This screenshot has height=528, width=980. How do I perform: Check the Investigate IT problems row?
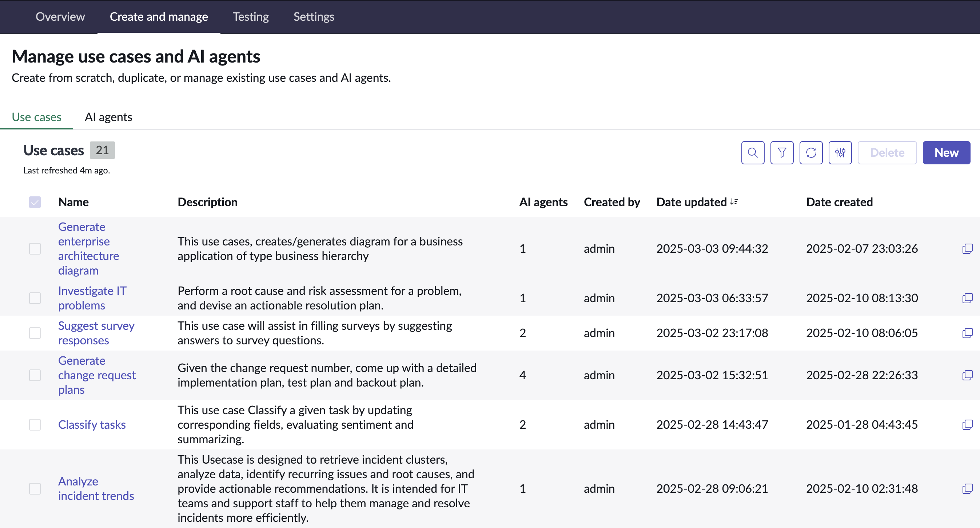35,298
